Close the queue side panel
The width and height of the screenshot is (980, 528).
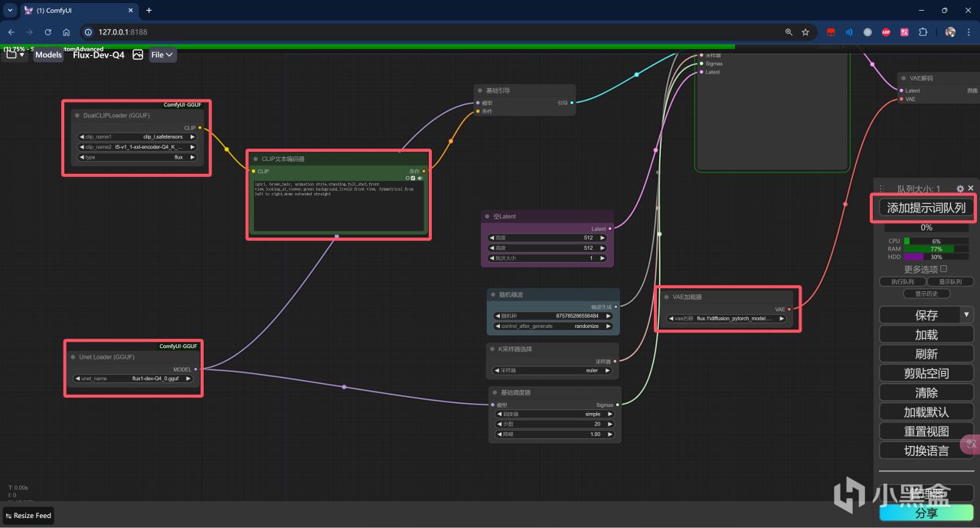[x=971, y=189]
